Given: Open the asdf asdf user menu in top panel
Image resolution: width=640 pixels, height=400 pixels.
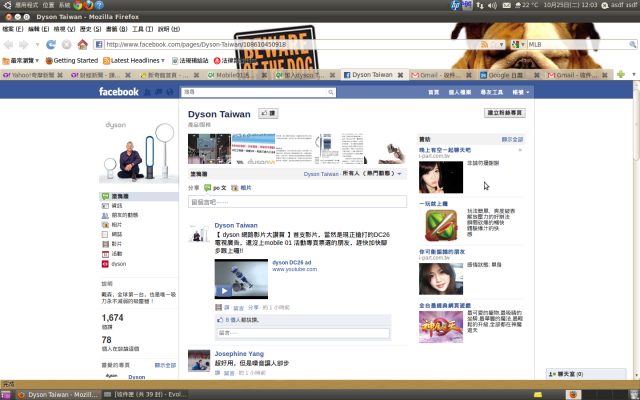Looking at the screenshot, I should click(619, 5).
